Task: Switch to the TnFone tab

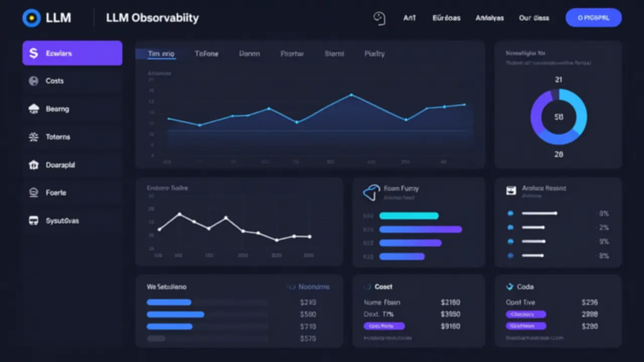Action: 206,54
